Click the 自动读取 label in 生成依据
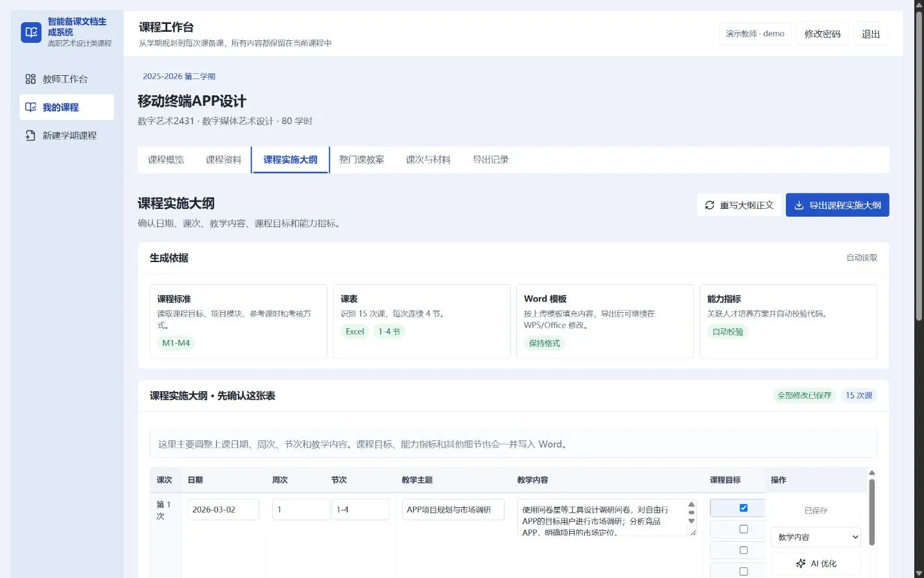Screen dimensions: 924x578 (862, 258)
